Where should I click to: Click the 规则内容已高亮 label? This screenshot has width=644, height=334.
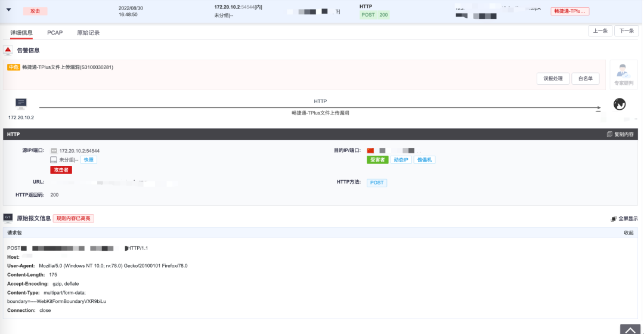pyautogui.click(x=73, y=218)
